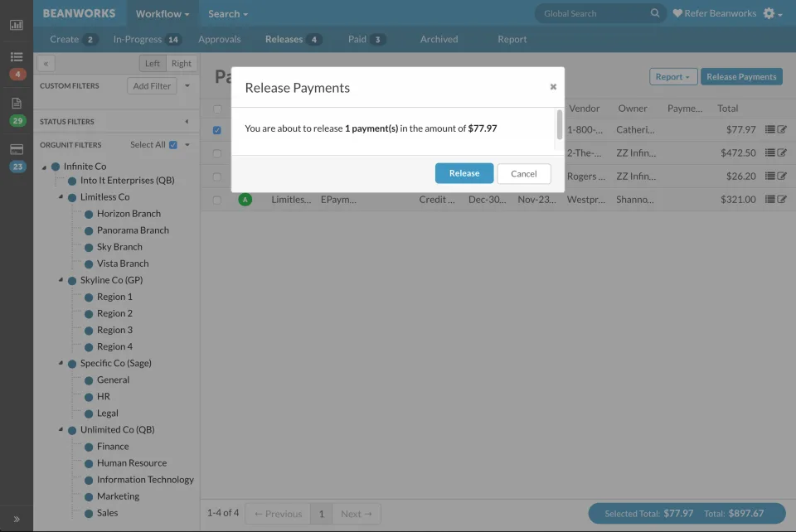
Task: Click the Release Payments button
Action: coord(741,76)
